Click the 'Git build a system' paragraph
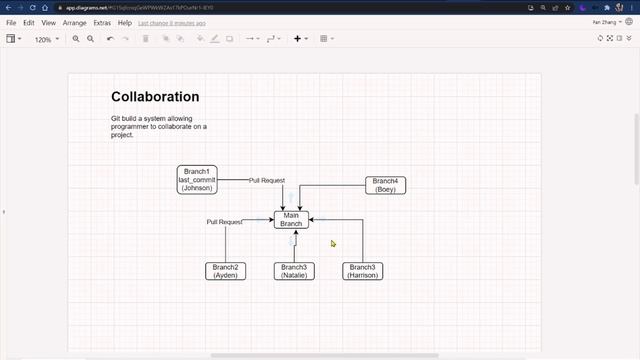Viewport: 640px width, 360px height. [x=159, y=127]
